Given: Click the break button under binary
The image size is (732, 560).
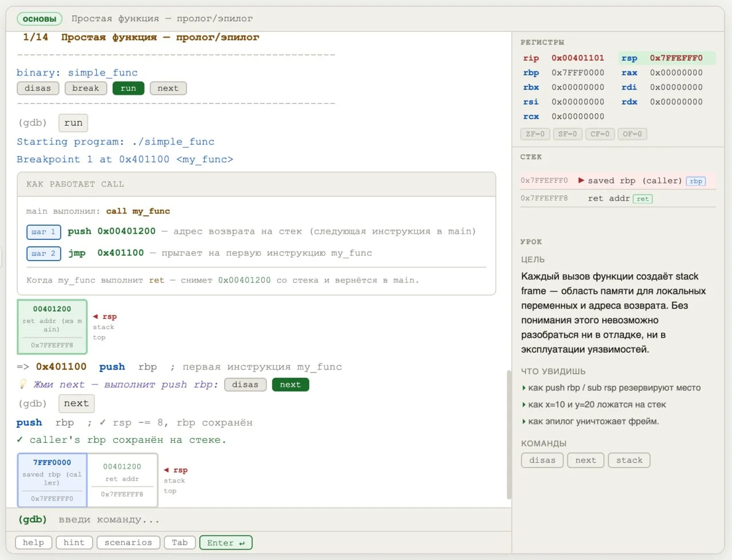Looking at the screenshot, I should 86,88.
